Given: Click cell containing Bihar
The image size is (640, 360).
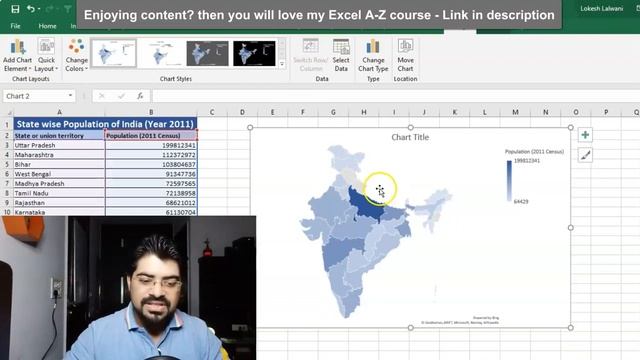Looking at the screenshot, I should (x=59, y=164).
